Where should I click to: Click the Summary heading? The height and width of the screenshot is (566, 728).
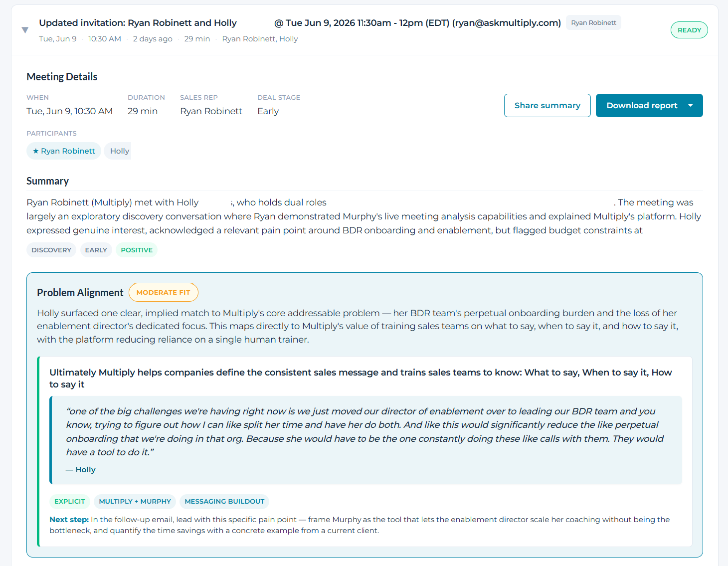[x=47, y=181]
